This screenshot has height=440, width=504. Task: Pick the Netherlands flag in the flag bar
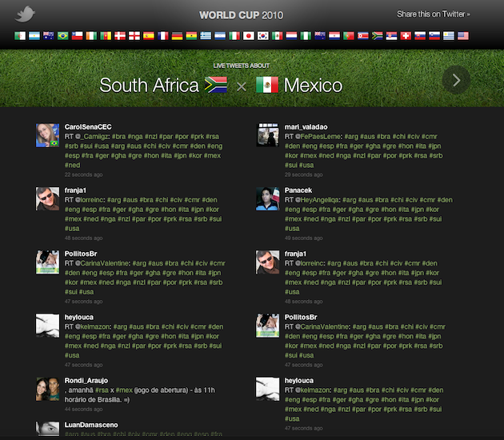pos(291,36)
